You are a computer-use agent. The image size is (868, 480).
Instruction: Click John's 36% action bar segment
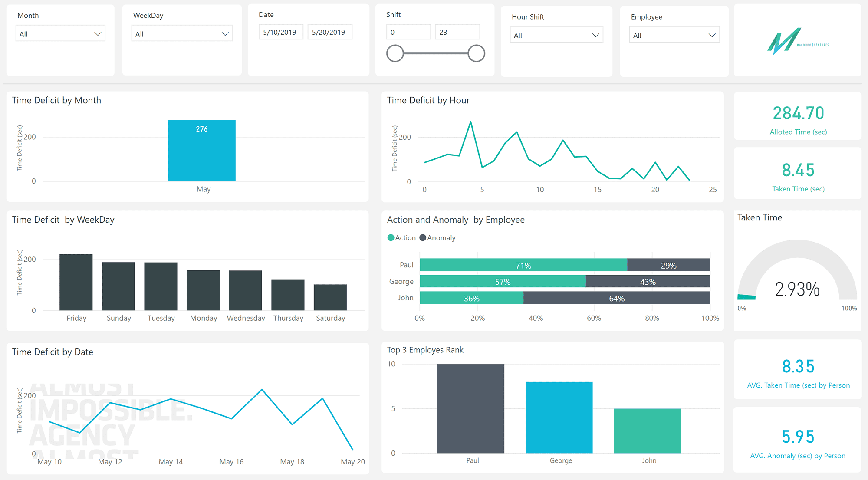tap(471, 298)
